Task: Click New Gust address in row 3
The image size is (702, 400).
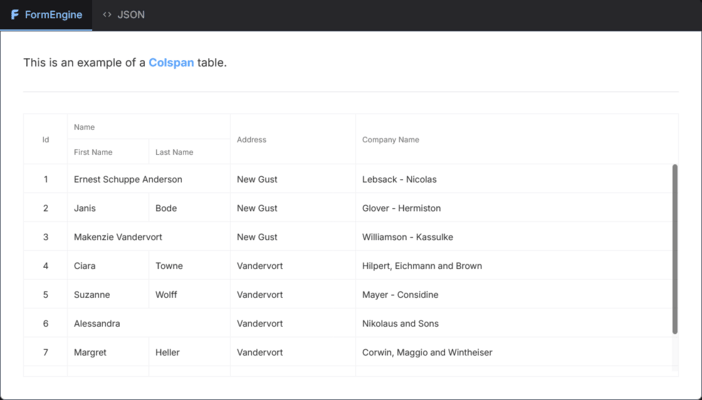Action: coord(293,237)
